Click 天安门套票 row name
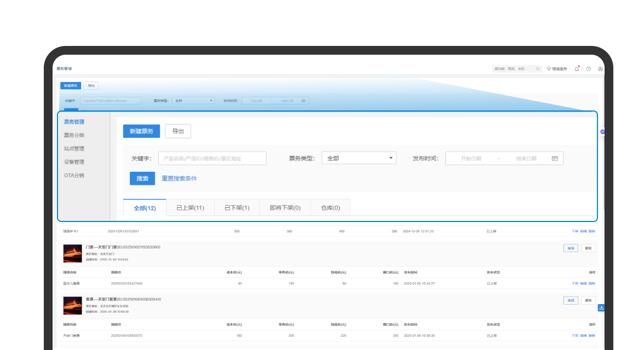Viewport: 644px width, 350px height. coord(71,336)
